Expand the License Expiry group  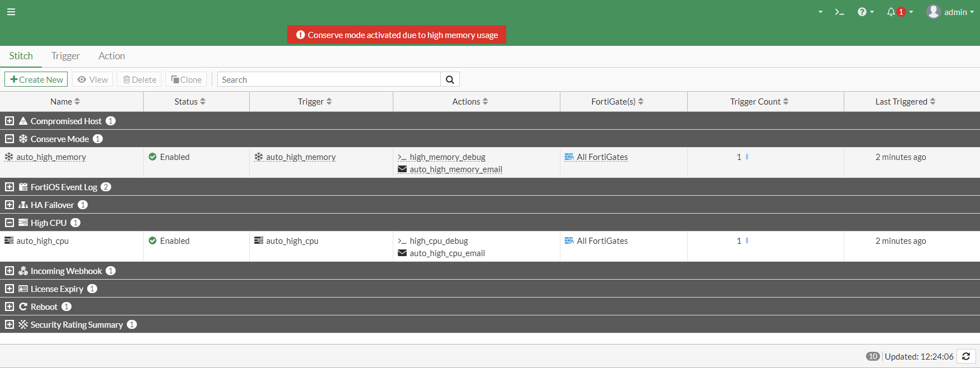point(9,289)
